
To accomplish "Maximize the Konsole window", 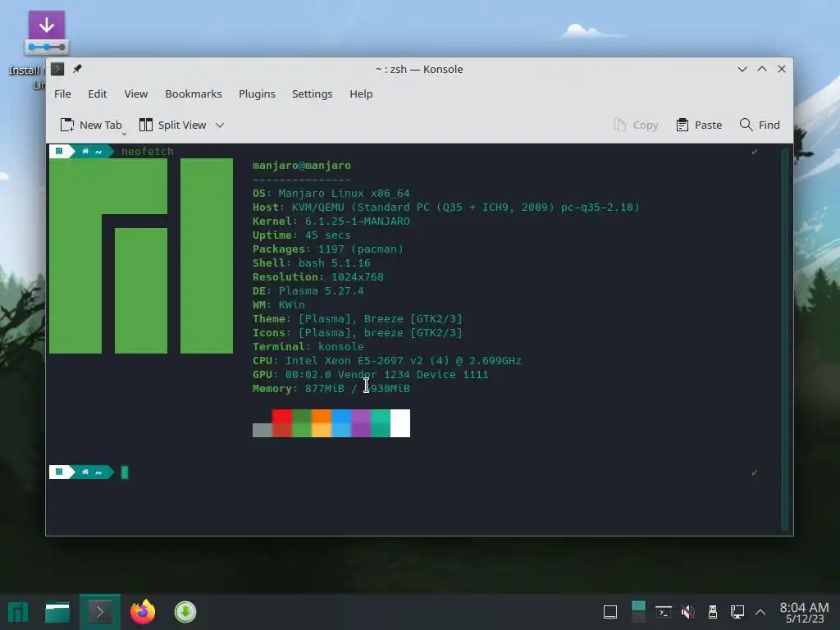I will coord(762,69).
